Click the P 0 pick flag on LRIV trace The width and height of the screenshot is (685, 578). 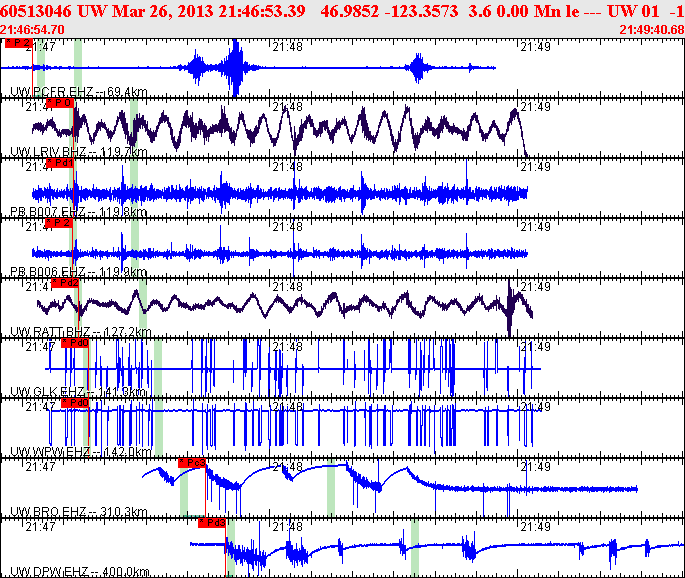click(60, 103)
